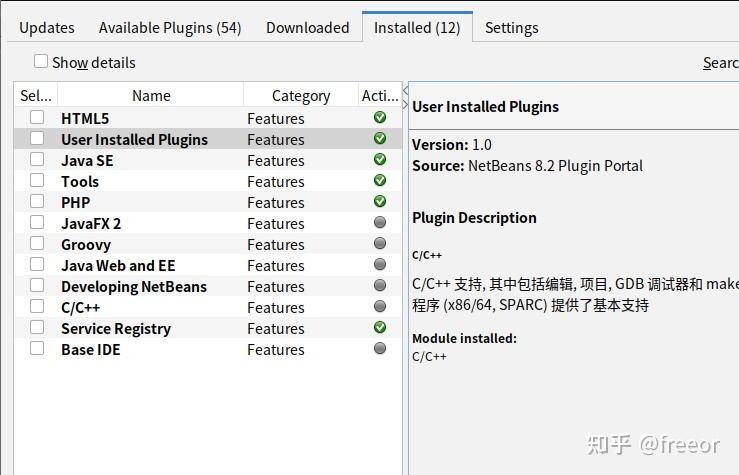Click the Base IDE inactive status icon

(380, 348)
